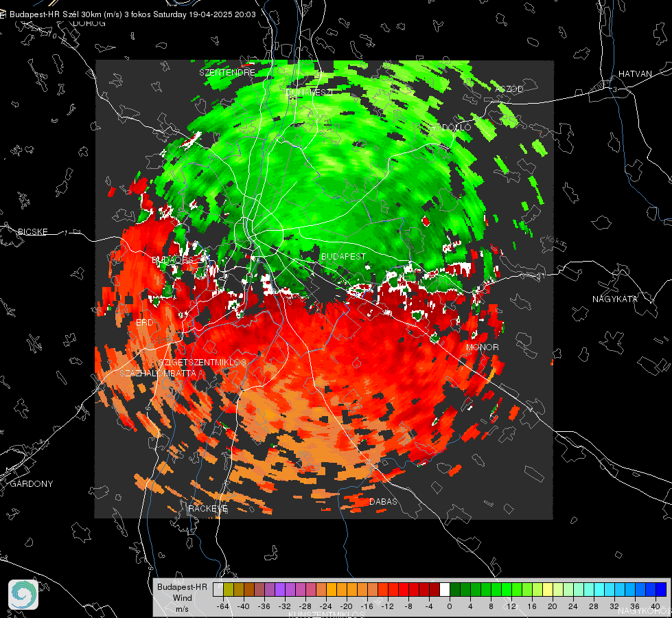Click the DABAS map label
Screen dimensions: 672x618
tap(383, 501)
